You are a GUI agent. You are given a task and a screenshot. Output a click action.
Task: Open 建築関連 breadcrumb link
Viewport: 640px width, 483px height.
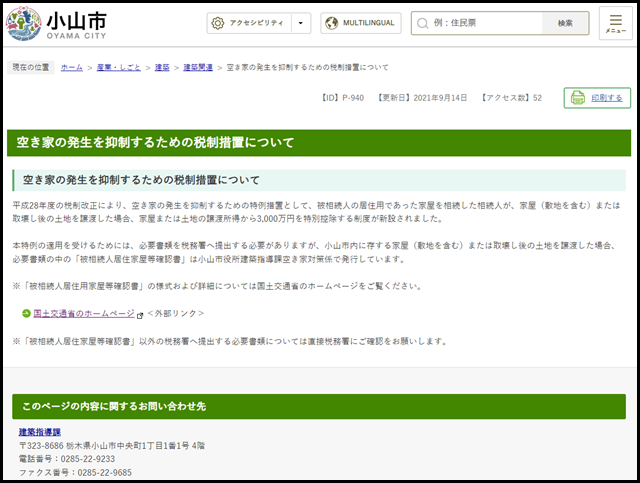(198, 67)
